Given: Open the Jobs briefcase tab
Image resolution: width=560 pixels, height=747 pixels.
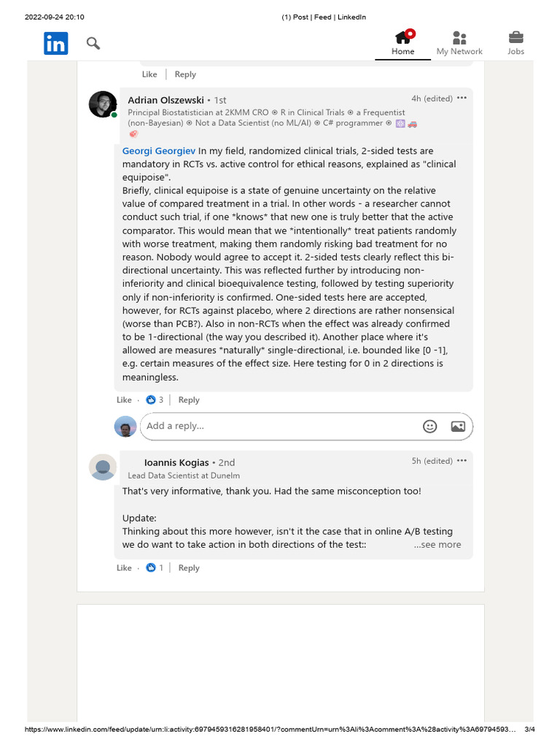Looking at the screenshot, I should [516, 42].
